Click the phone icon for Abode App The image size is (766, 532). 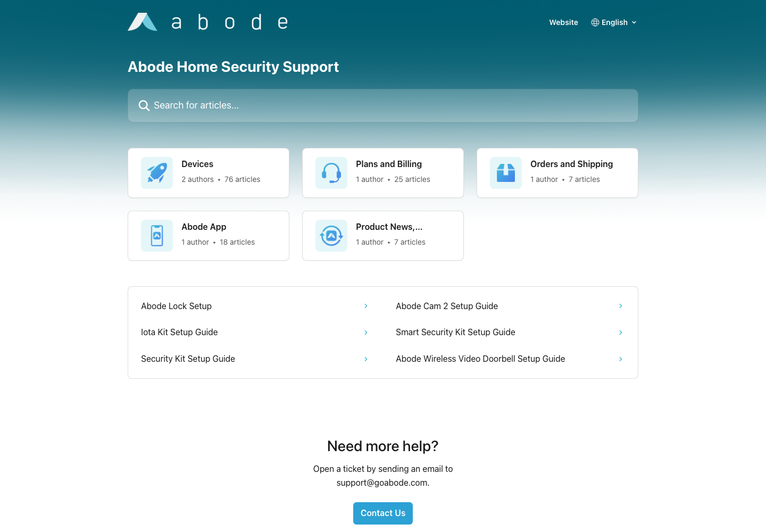click(x=157, y=236)
